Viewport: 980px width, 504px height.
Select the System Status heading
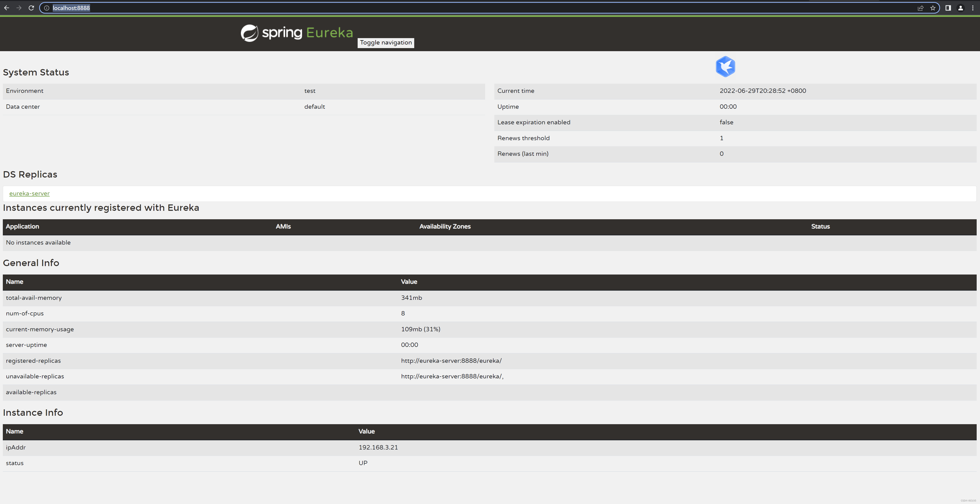(36, 72)
